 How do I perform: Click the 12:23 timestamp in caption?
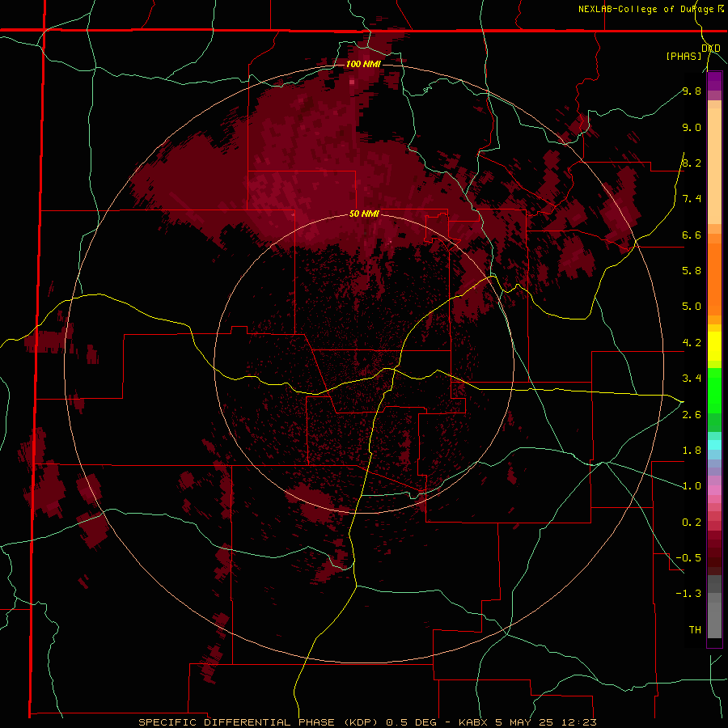579,722
